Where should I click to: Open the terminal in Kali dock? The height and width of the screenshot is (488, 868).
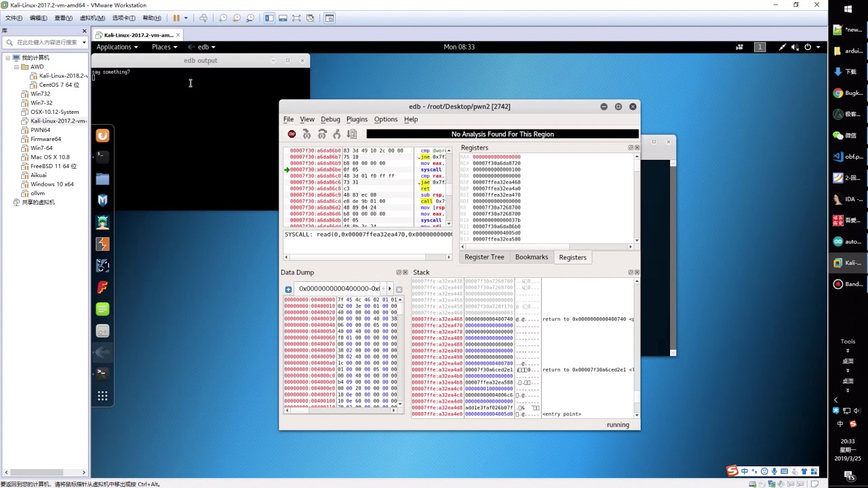click(102, 157)
